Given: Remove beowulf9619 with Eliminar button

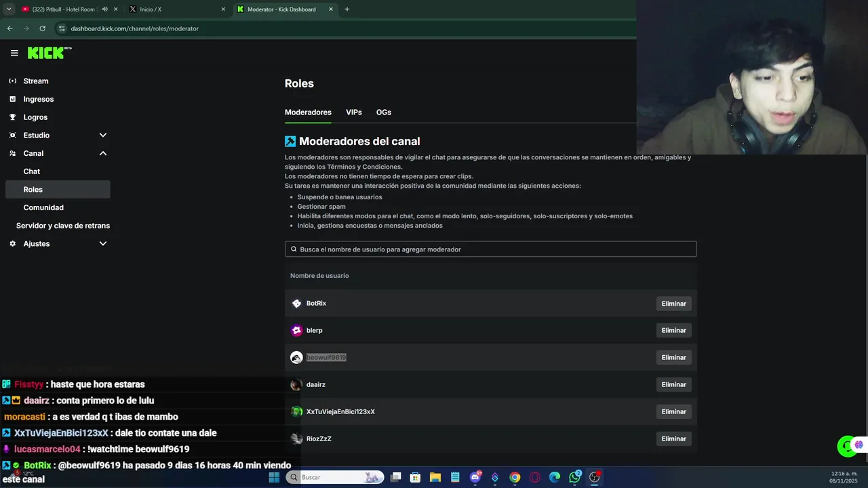Looking at the screenshot, I should 673,357.
